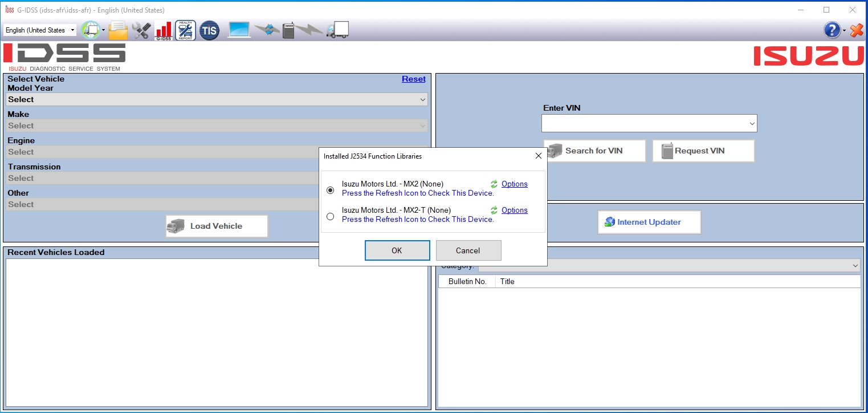Select the MX2 radio button
Image resolution: width=868 pixels, height=413 pixels.
tap(330, 190)
